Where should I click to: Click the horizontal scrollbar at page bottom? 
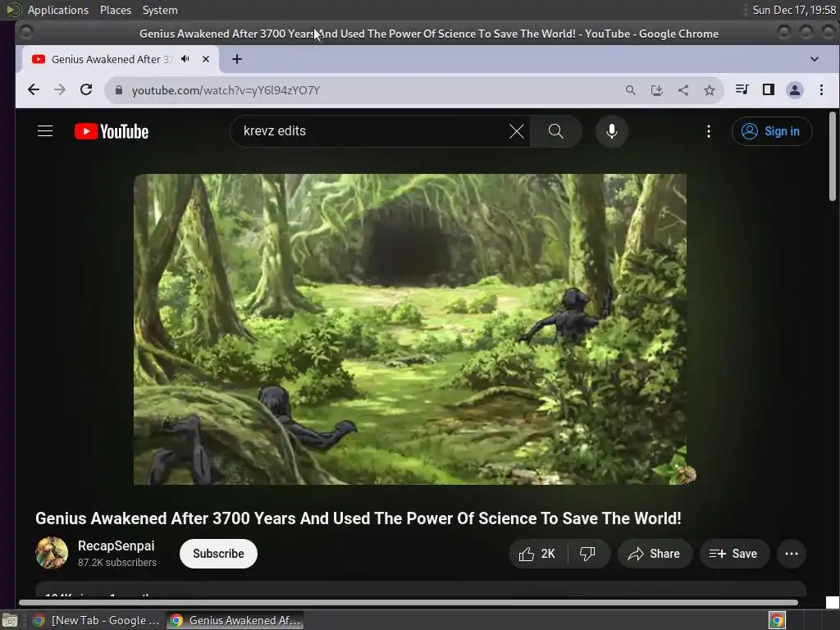click(409, 602)
